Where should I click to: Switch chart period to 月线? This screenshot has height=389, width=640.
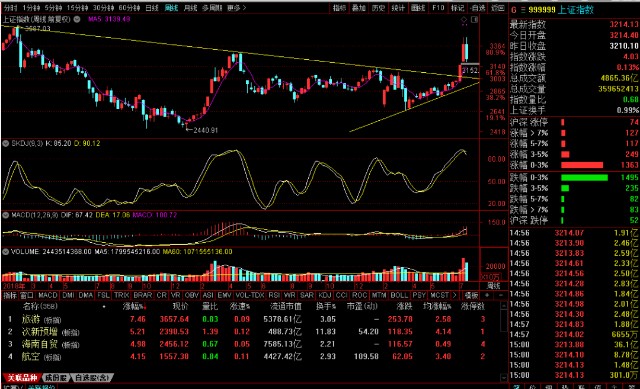[190, 8]
